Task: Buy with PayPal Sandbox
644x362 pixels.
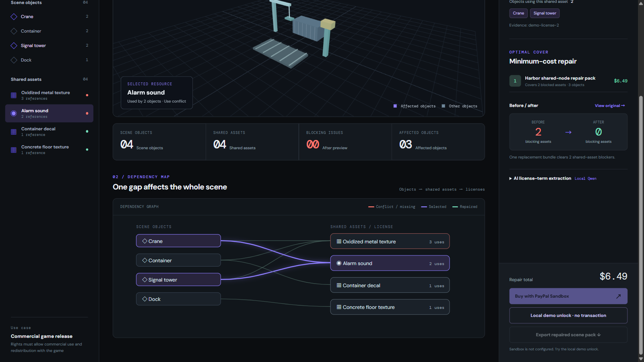Action: pyautogui.click(x=568, y=296)
